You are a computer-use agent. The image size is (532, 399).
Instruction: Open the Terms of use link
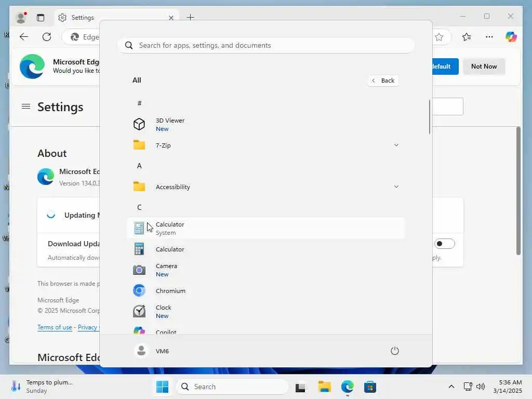click(55, 327)
